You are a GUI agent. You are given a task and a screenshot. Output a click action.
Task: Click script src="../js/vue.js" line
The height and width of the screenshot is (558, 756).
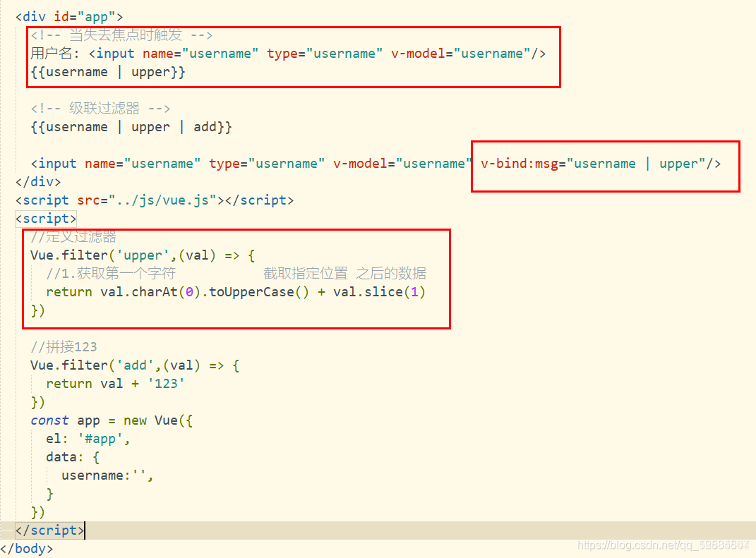pos(155,200)
